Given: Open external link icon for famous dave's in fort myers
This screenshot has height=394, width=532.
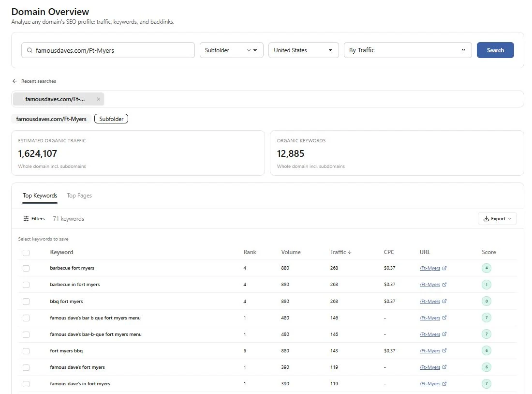Looking at the screenshot, I should [444, 384].
